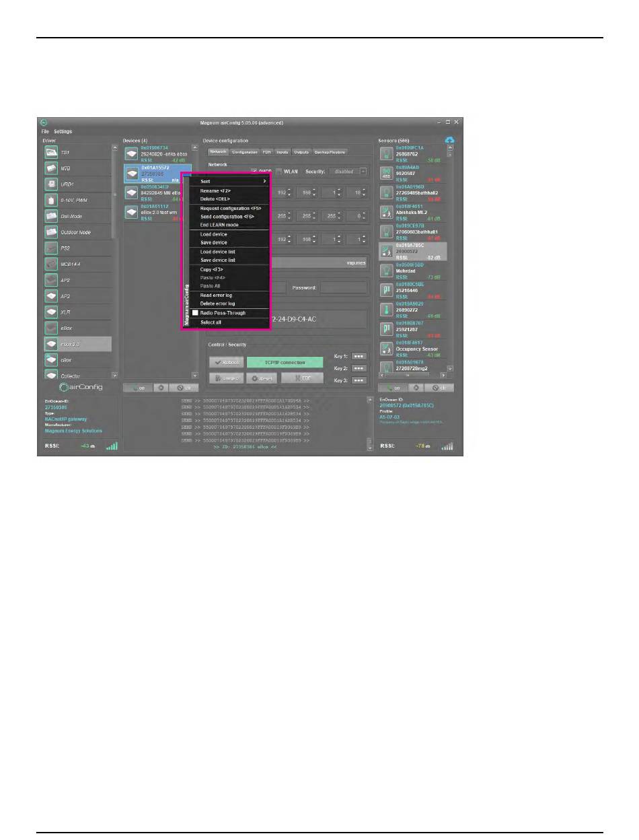The width and height of the screenshot is (639, 840).
Task: Select the 0-10V, PWM driver icon
Action: point(52,201)
